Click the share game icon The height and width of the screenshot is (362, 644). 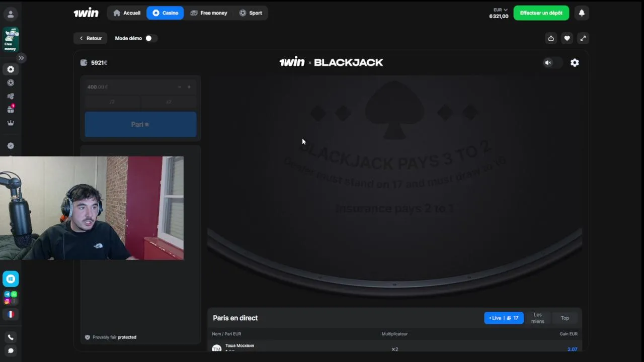pyautogui.click(x=551, y=38)
